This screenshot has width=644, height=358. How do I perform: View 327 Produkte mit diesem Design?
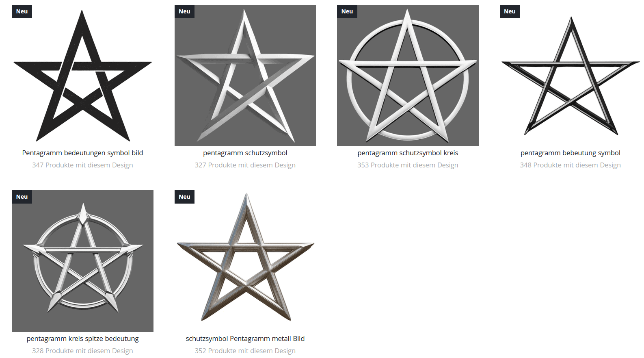click(x=245, y=165)
